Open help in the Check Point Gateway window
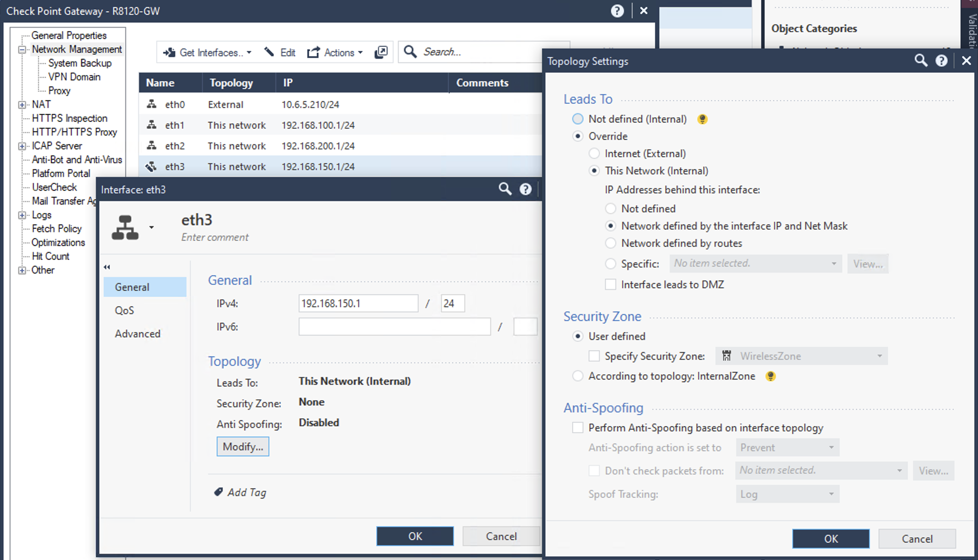The image size is (978, 560). coord(617,11)
